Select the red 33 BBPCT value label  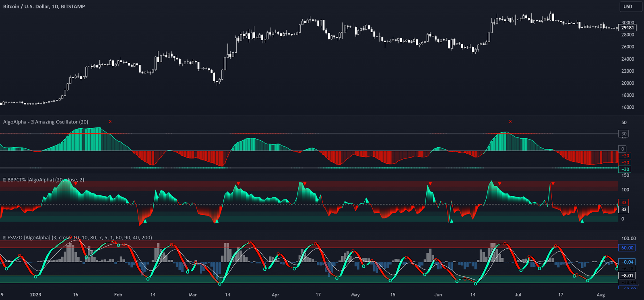click(x=623, y=202)
